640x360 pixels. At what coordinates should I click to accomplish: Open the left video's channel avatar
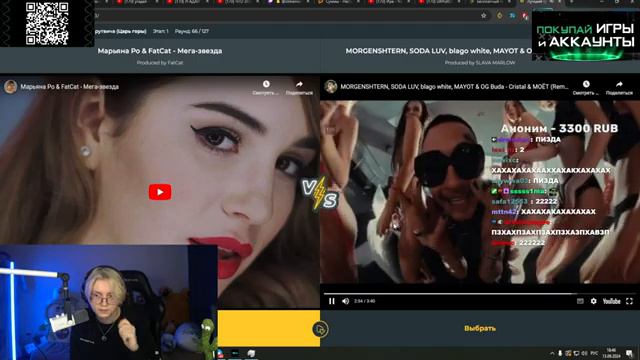(11, 87)
